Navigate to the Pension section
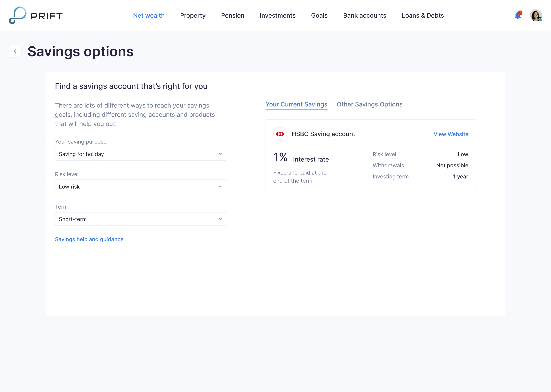551x392 pixels. click(x=232, y=15)
